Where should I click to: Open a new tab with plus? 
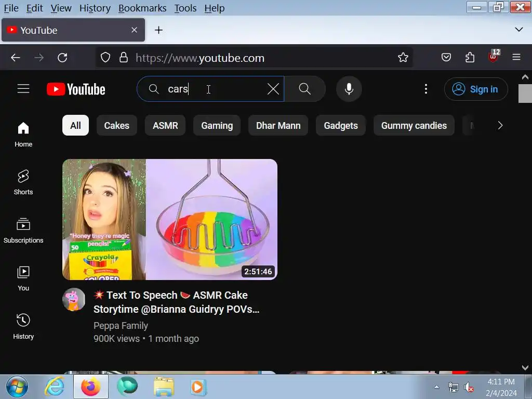[x=158, y=30]
